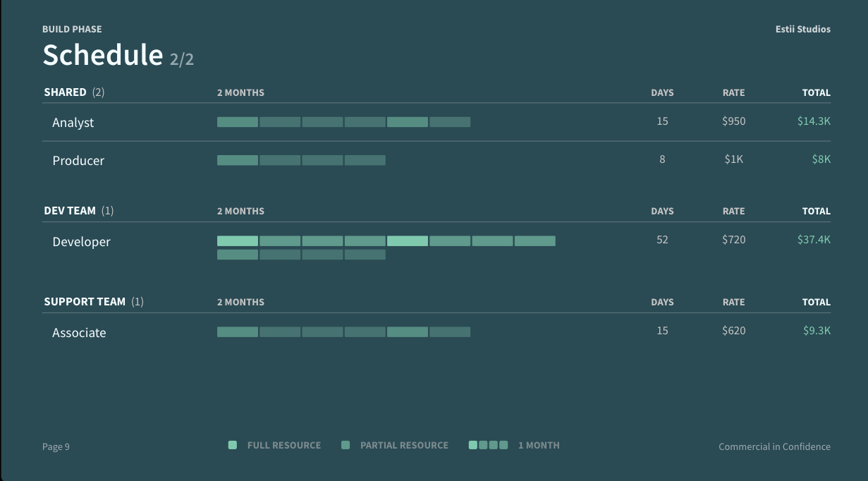Click the Full Resource legend swatch
Screen dimensions: 868x481
tap(233, 445)
